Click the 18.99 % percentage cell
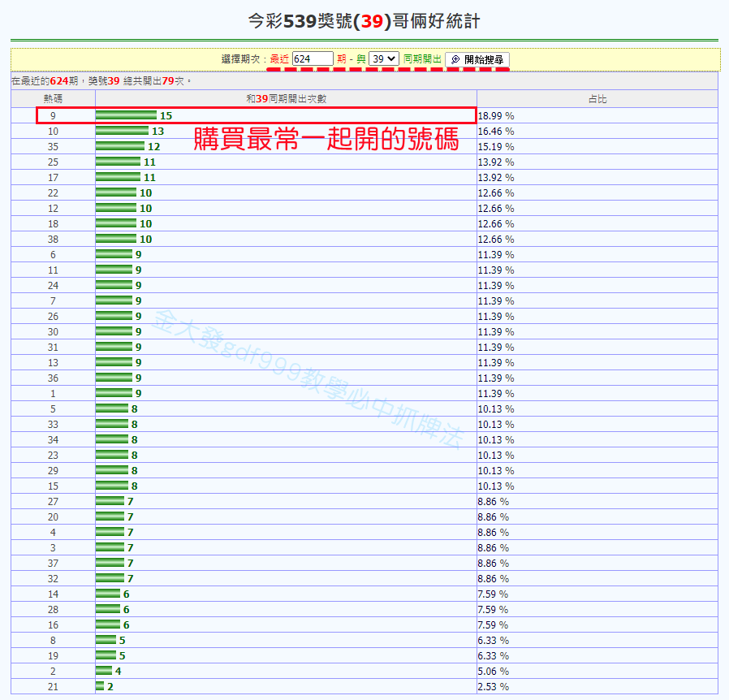729x700 pixels. pyautogui.click(x=496, y=116)
